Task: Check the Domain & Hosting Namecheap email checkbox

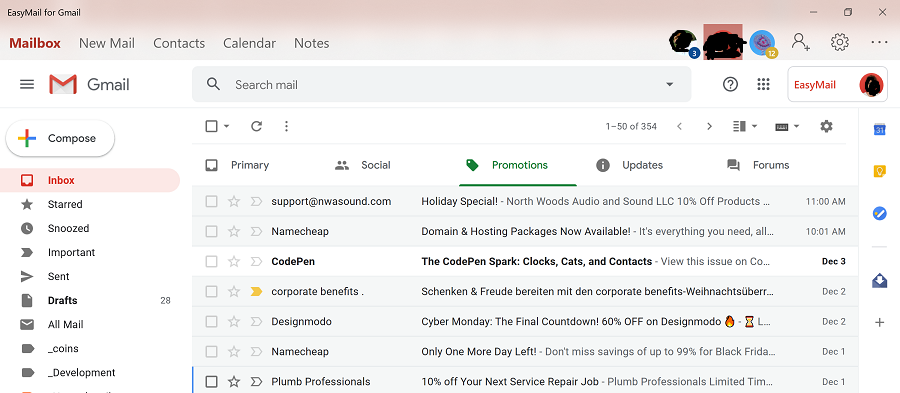Action: pyautogui.click(x=211, y=231)
